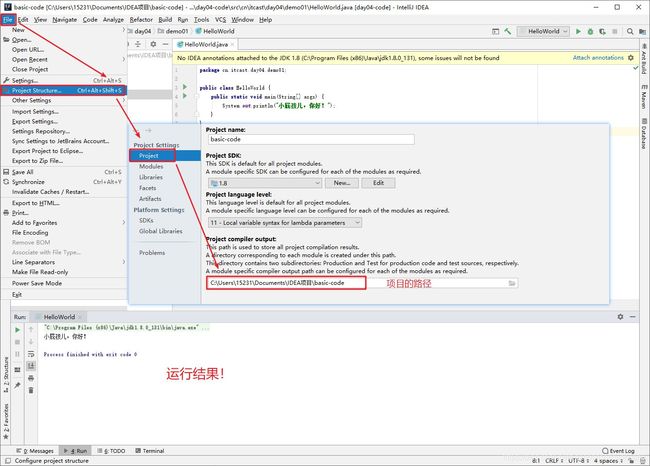Screen dimensions: 650x466
Task: Click the Run panel pause output icon
Action: (17, 354)
